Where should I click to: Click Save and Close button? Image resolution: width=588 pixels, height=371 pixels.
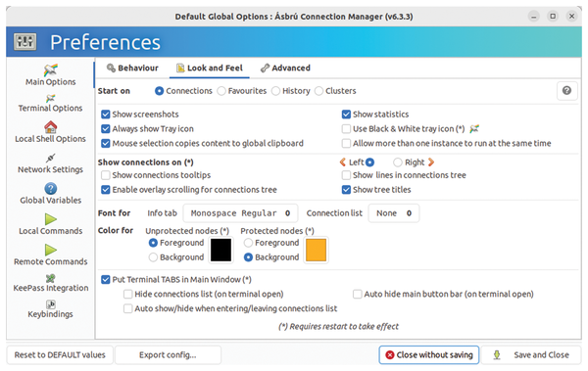click(x=531, y=355)
